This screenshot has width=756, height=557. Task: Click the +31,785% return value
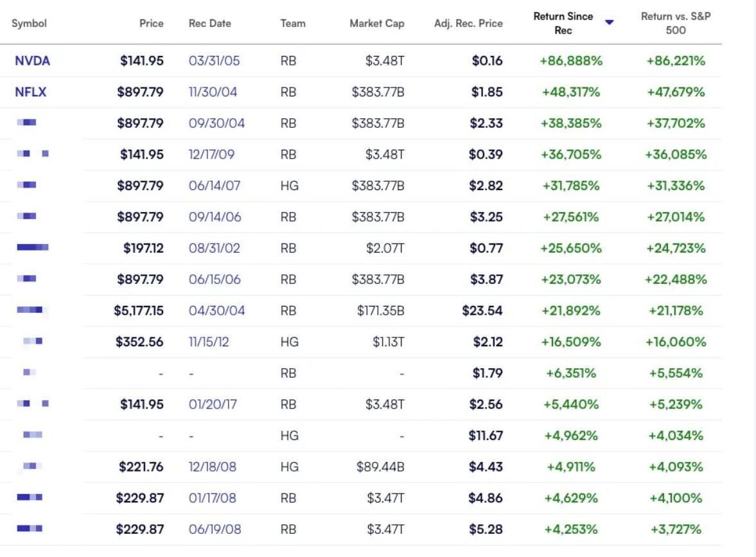[571, 186]
